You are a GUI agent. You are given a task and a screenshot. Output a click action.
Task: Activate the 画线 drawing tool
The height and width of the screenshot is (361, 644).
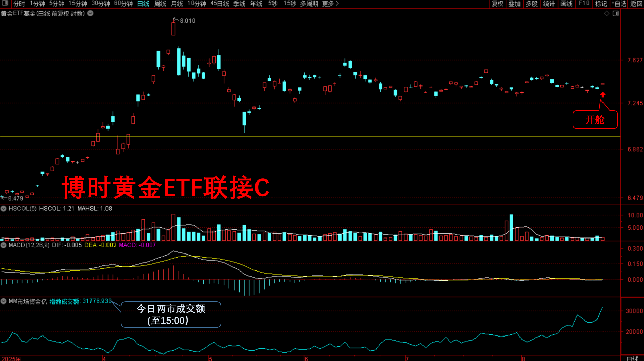(566, 4)
